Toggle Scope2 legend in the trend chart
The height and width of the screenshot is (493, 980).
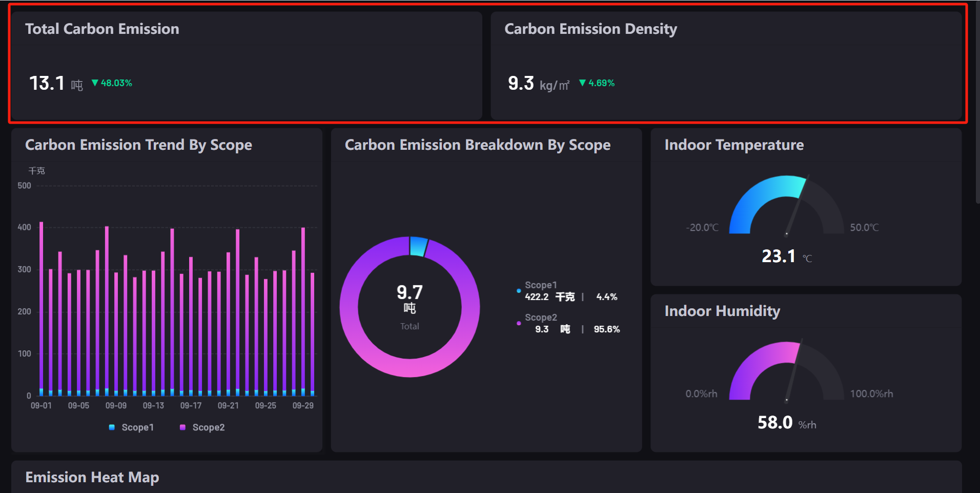coord(202,427)
